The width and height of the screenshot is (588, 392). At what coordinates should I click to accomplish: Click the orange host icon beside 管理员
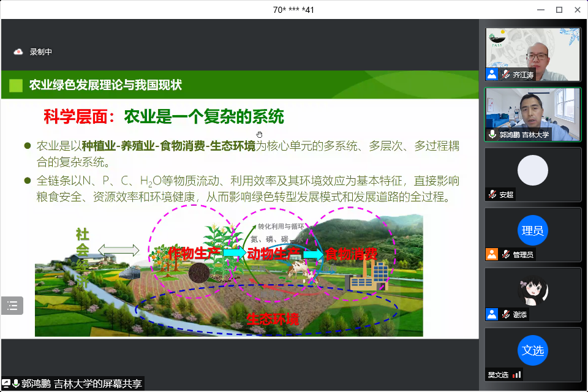click(x=492, y=254)
